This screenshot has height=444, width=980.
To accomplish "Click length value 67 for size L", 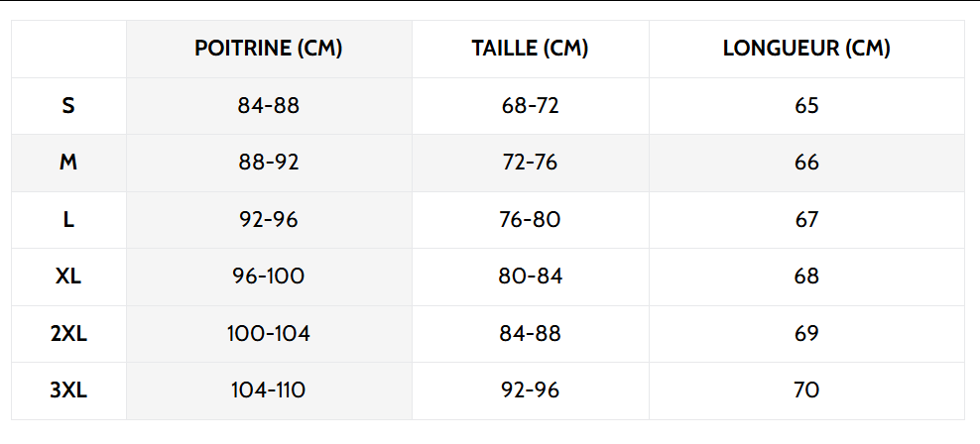I will (806, 219).
